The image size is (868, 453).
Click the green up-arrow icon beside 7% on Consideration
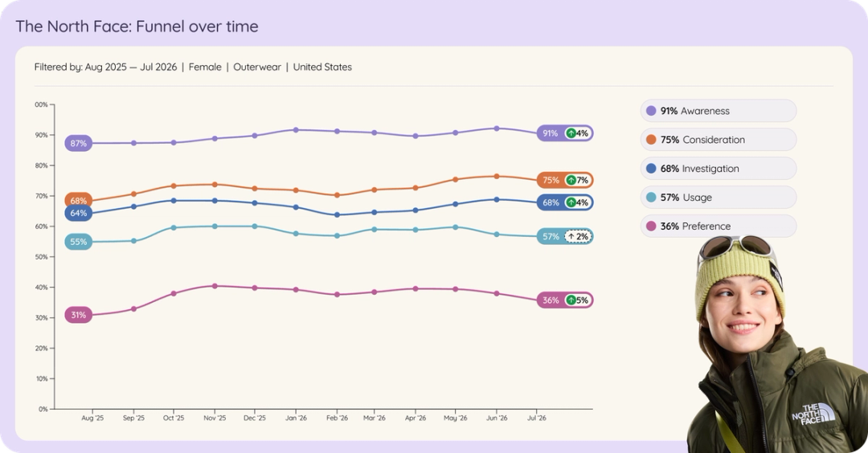pos(571,180)
